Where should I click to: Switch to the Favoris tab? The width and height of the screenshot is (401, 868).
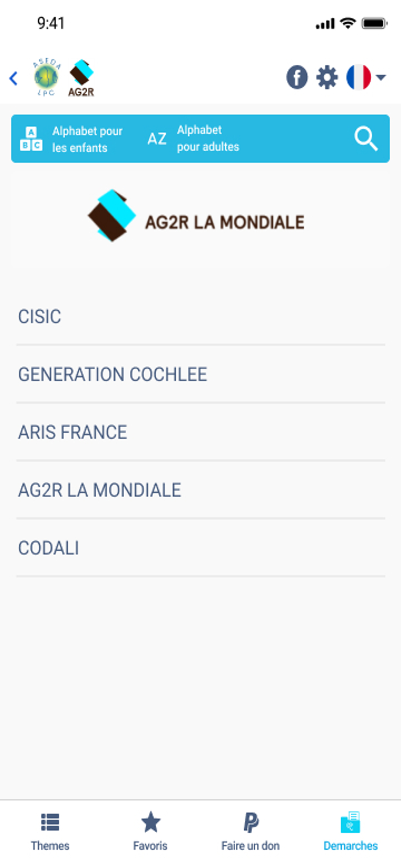point(150,831)
